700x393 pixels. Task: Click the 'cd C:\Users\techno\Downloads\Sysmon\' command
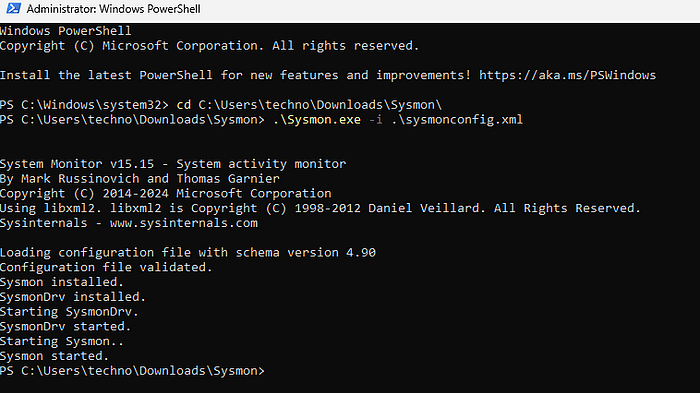pyautogui.click(x=309, y=105)
